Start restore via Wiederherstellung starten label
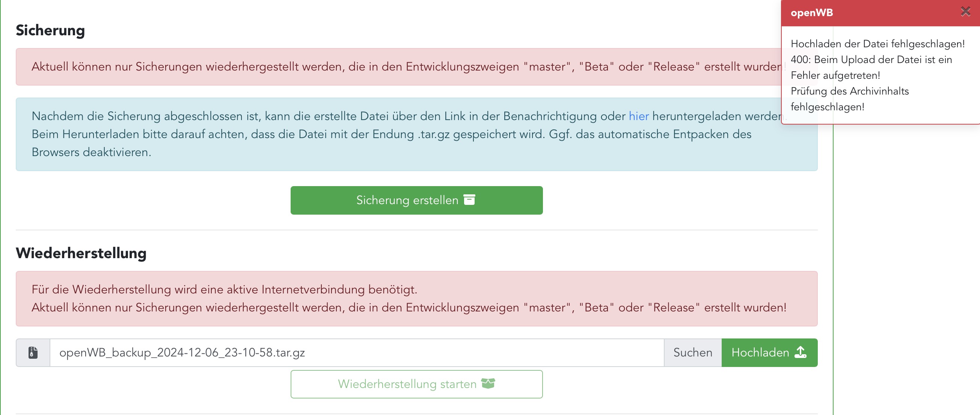This screenshot has height=415, width=980. (x=407, y=384)
